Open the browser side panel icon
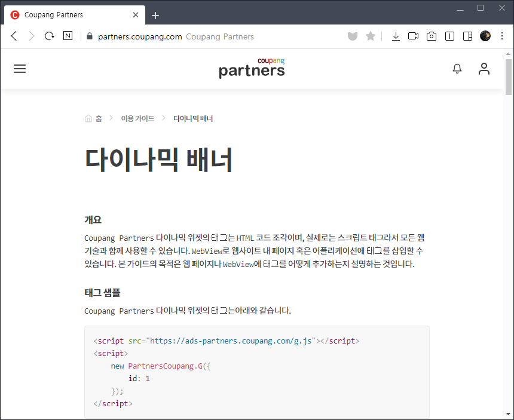Screen dimensions: 514x420 [x=468, y=36]
